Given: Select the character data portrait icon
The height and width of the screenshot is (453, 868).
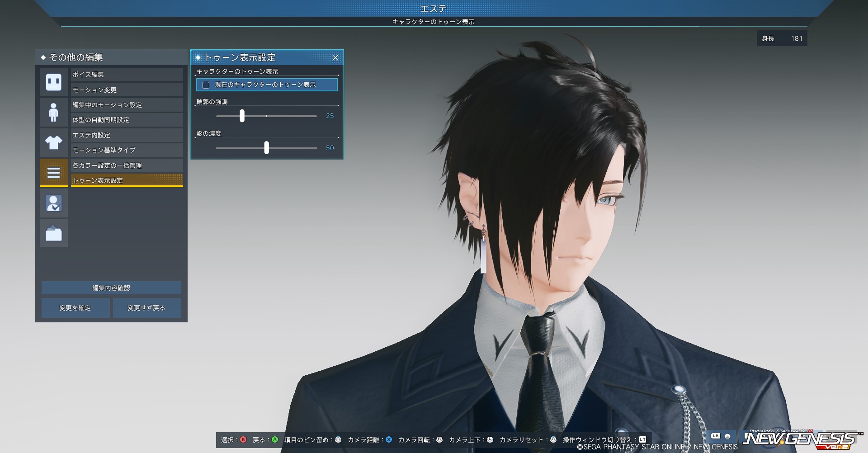Looking at the screenshot, I should [x=54, y=203].
